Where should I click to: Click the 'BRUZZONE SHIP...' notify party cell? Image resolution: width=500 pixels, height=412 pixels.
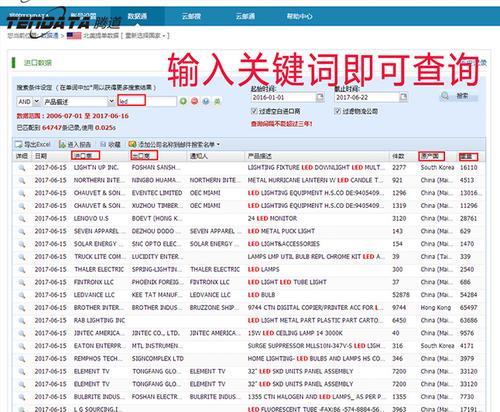(x=214, y=308)
